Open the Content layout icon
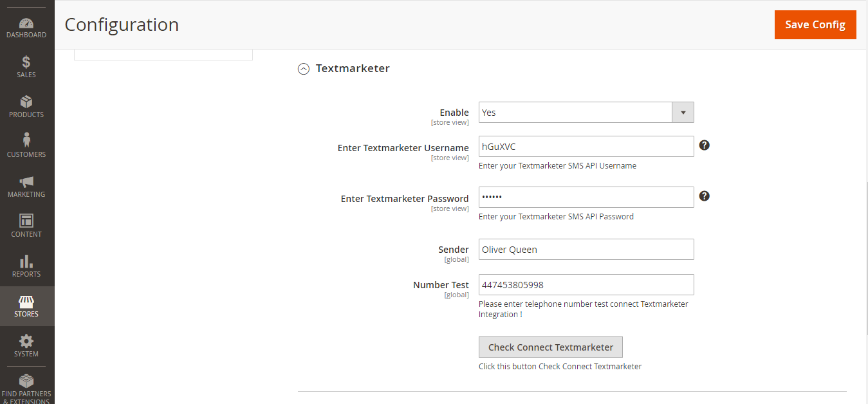868x404 pixels. tap(26, 221)
